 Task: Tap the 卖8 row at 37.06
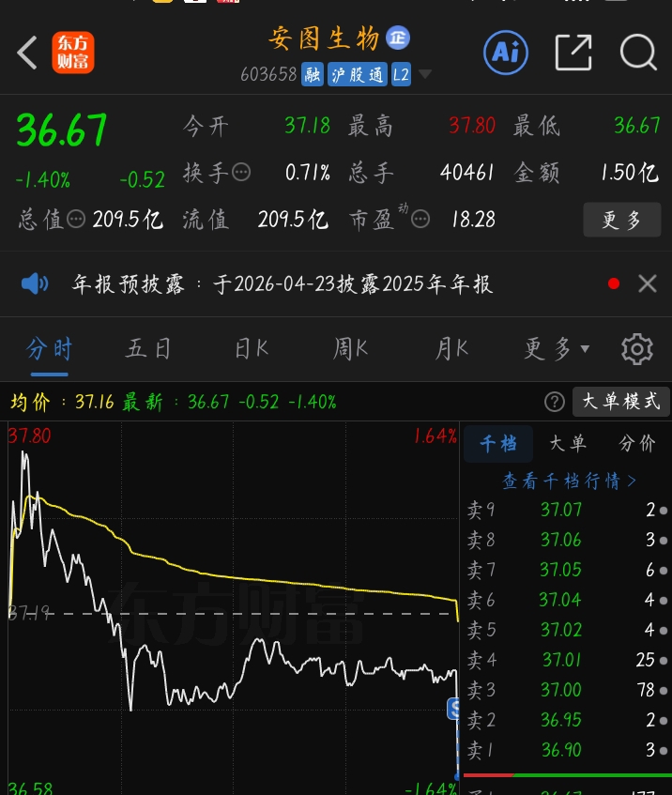[567, 540]
